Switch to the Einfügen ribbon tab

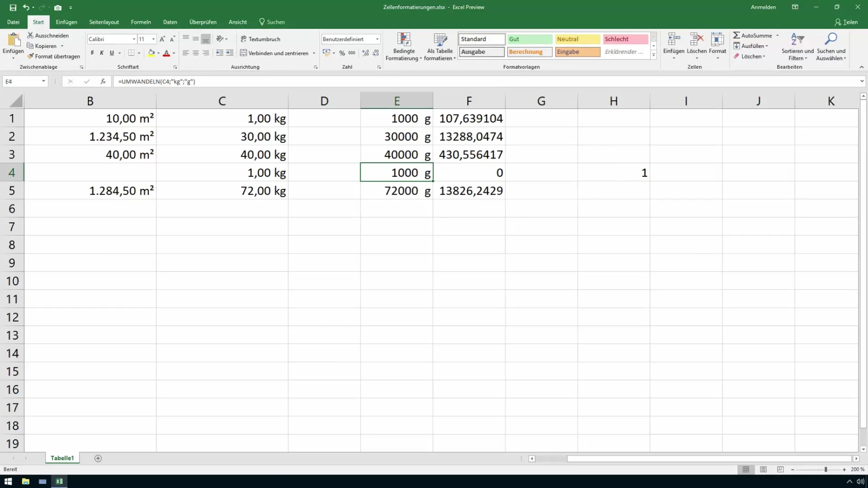coord(66,22)
